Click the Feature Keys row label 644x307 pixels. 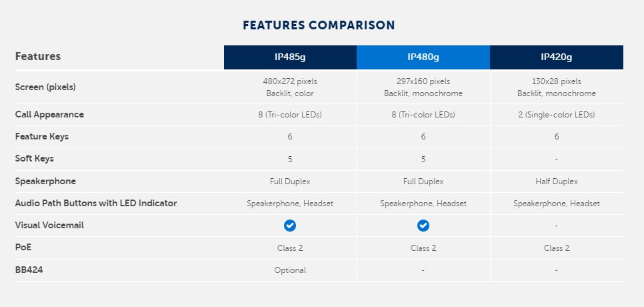pos(42,136)
